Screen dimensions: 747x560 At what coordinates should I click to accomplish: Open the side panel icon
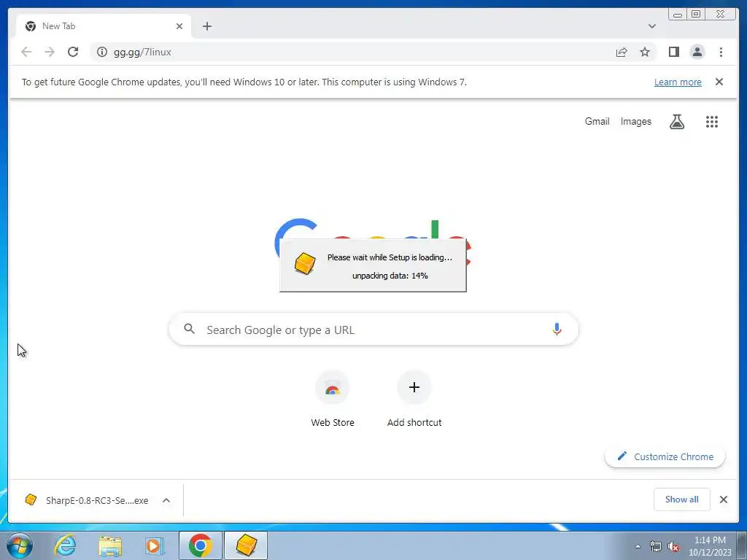coord(673,52)
